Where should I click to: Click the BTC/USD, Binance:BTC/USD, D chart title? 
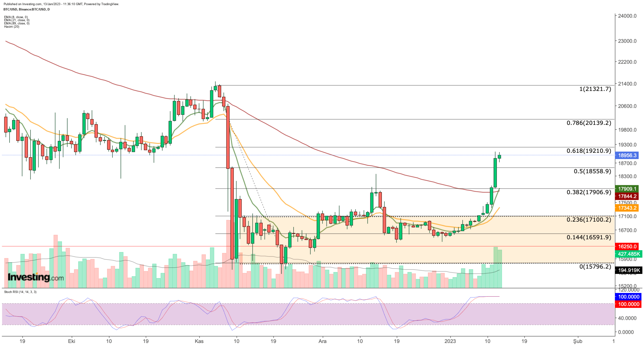coord(26,9)
